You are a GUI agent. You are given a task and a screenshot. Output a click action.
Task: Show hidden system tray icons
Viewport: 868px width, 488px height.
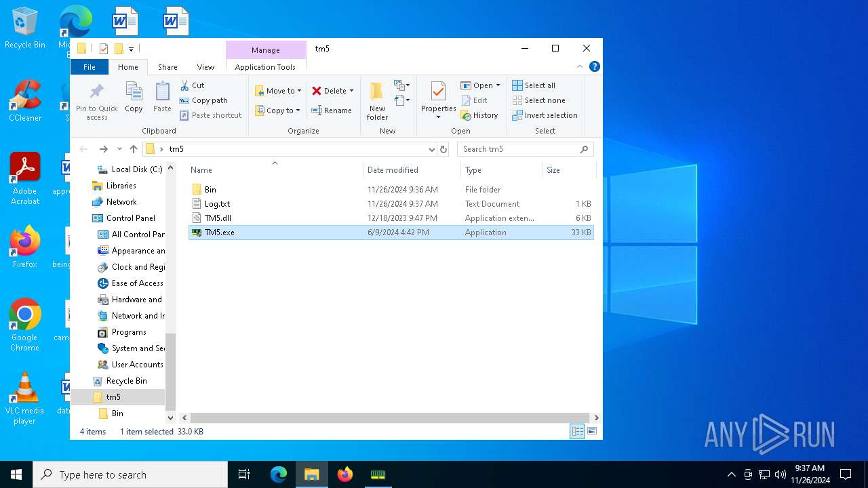(x=731, y=474)
